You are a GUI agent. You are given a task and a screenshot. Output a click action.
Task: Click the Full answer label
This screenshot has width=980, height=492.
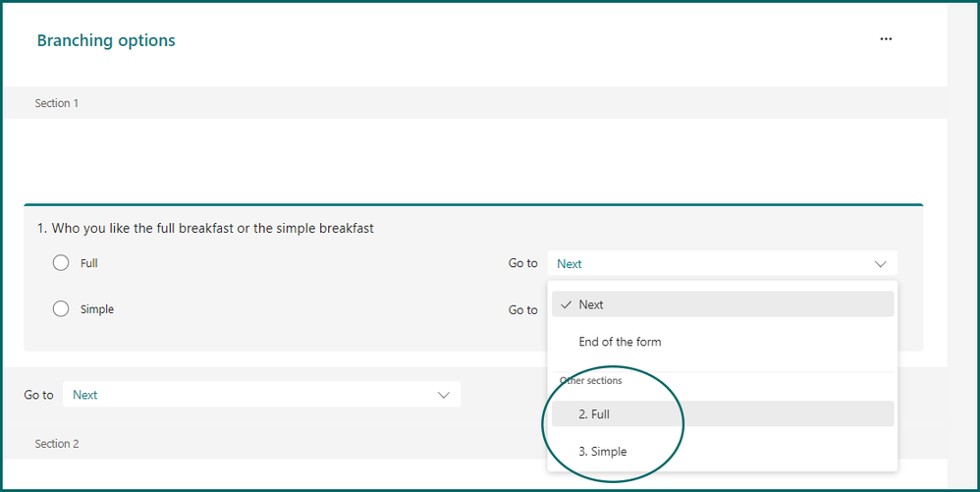pyautogui.click(x=89, y=263)
